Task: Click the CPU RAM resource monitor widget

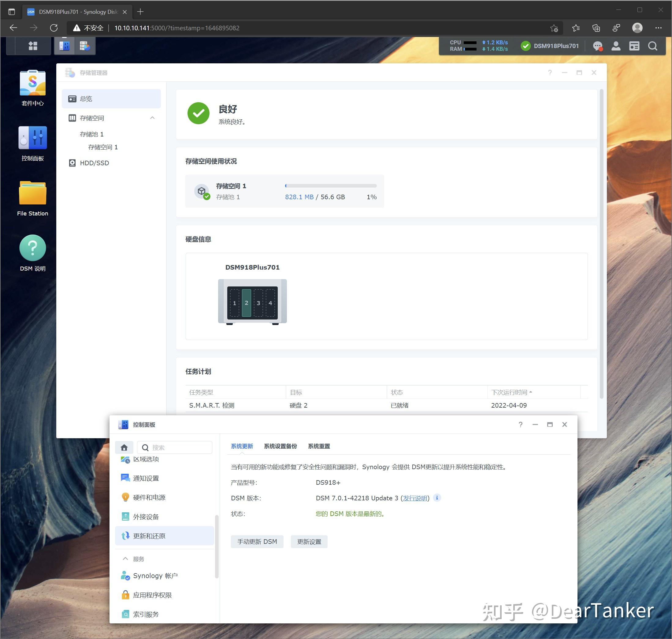Action: coord(478,46)
